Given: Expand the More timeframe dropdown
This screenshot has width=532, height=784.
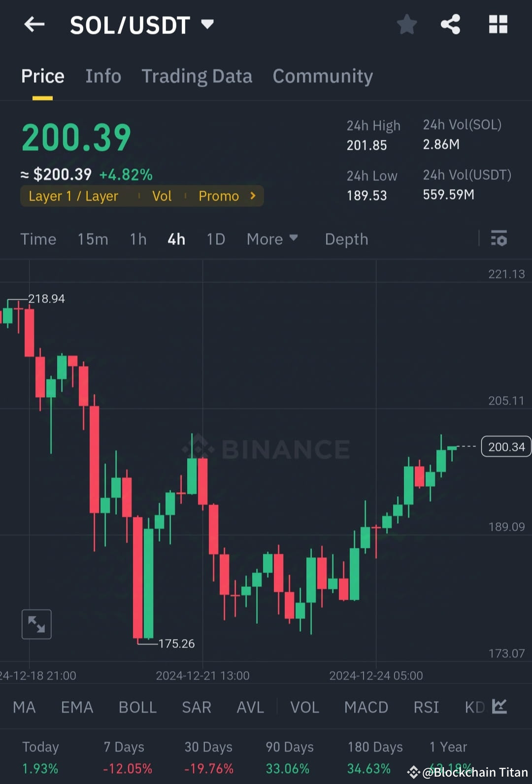Looking at the screenshot, I should click(272, 239).
